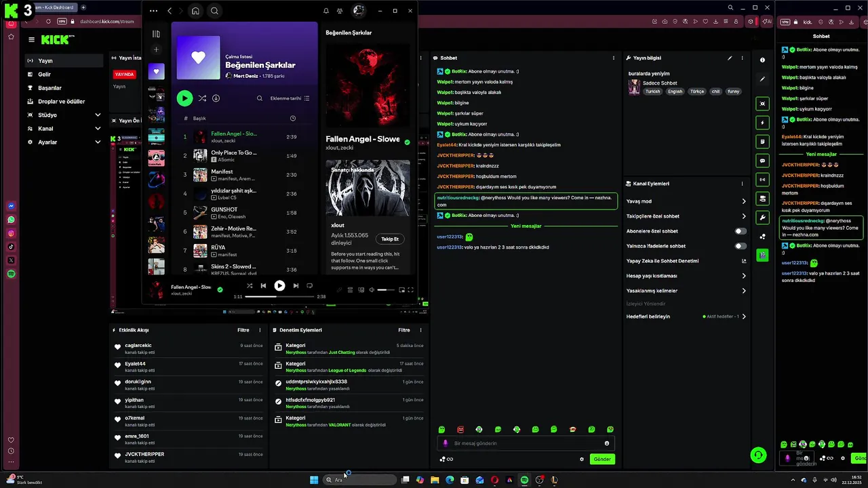Click info icon in Kick right toolbar
The height and width of the screenshot is (488, 868).
[x=762, y=60]
